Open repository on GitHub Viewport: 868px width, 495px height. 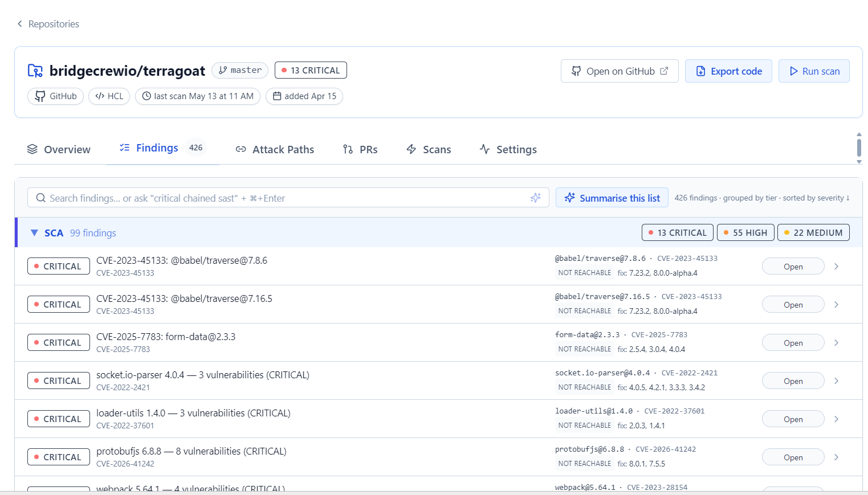[620, 71]
